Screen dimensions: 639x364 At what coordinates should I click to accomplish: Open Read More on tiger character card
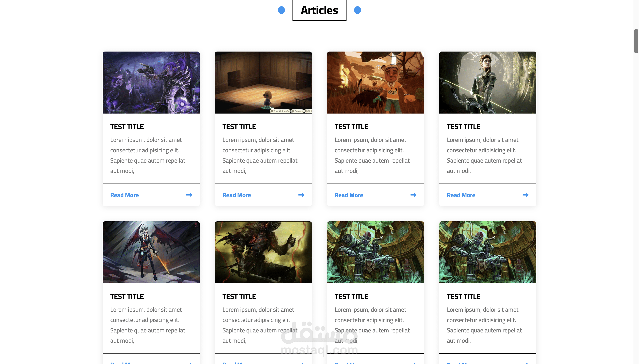349,195
